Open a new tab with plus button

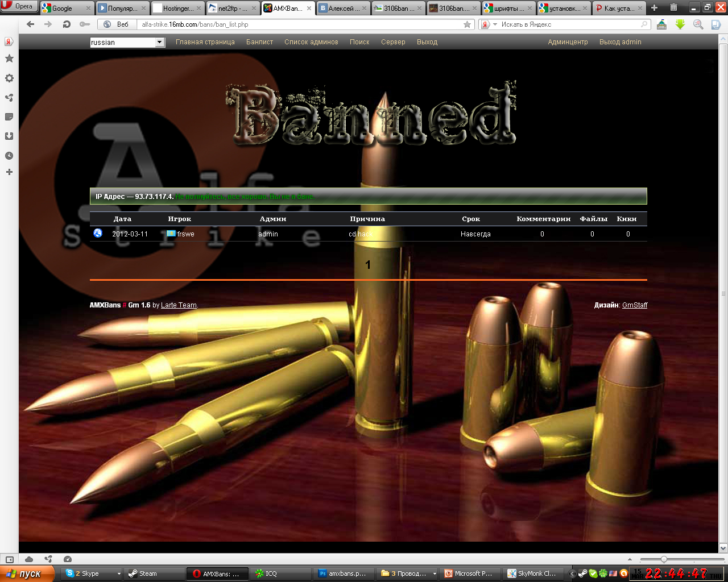[x=654, y=8]
